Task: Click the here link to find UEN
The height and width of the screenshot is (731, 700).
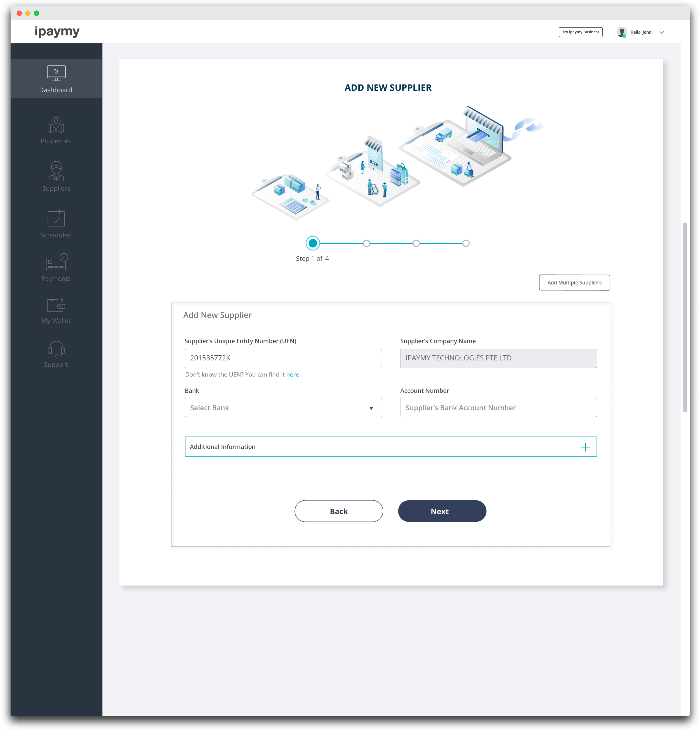Action: point(293,374)
